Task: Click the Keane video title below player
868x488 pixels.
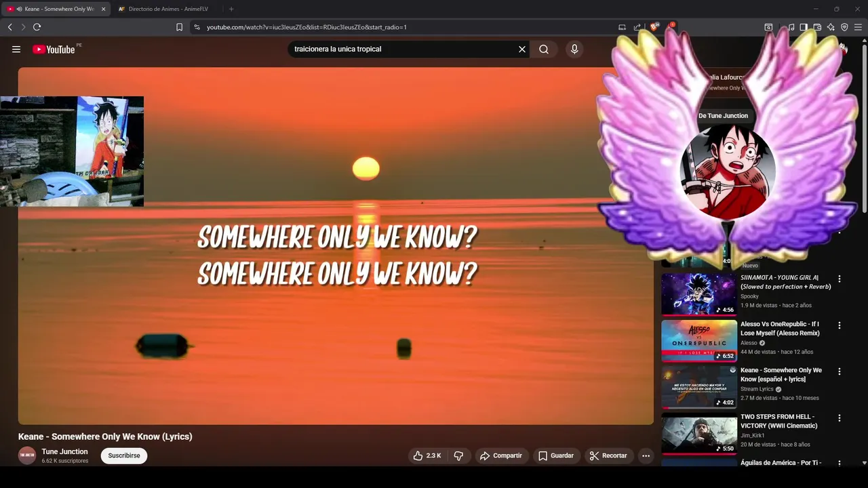Action: (105, 436)
